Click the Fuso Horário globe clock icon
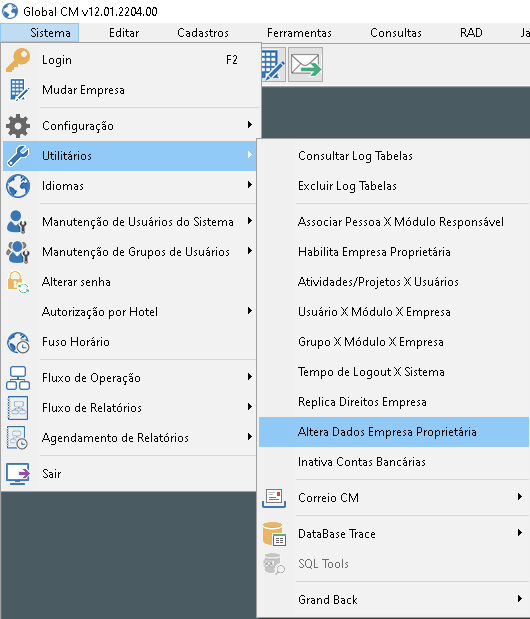The image size is (530, 619). point(18,342)
